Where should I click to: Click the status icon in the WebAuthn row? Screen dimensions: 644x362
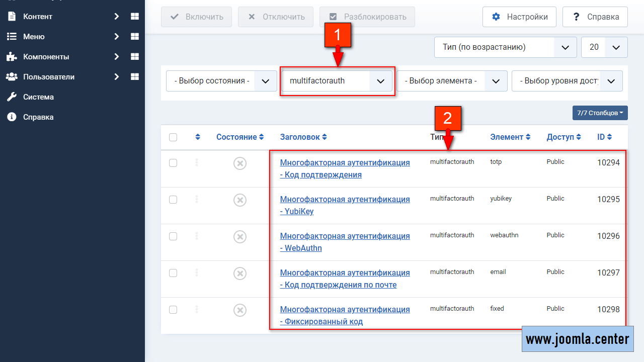(240, 237)
